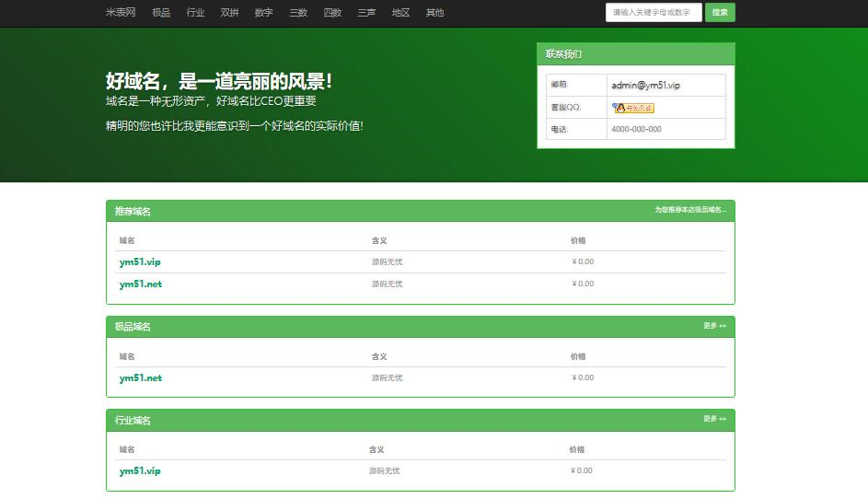Open ym51.vip in the 行业域名 section
The image size is (868, 499).
140,471
